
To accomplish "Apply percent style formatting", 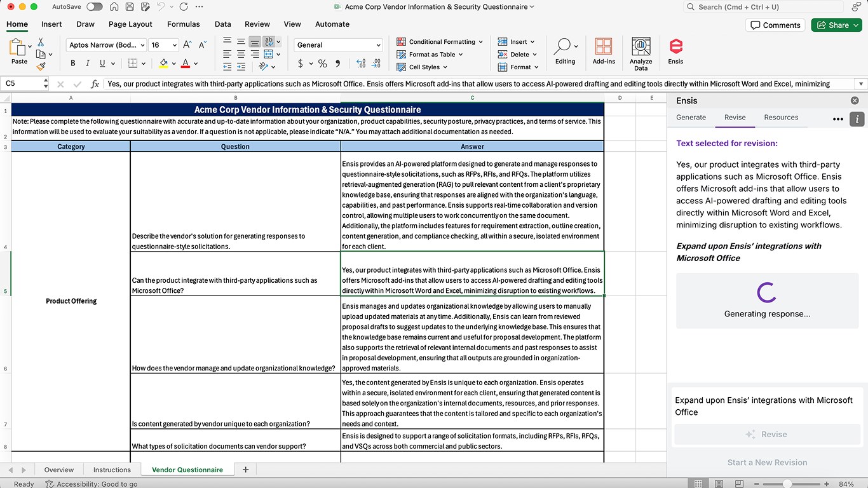I will pos(322,64).
